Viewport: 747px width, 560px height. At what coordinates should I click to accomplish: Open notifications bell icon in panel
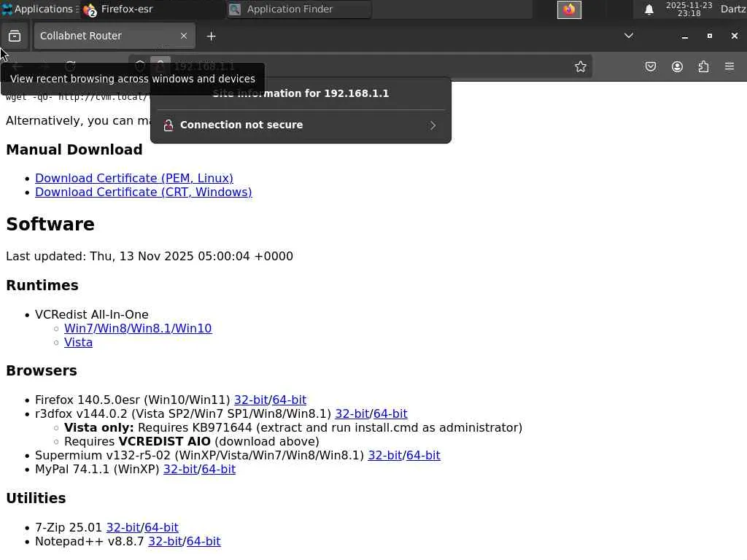[649, 9]
